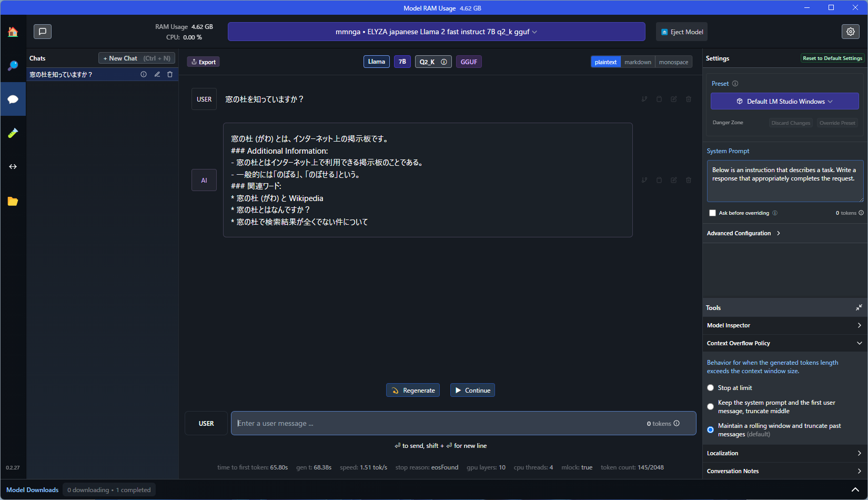Select the Chat view icon

tap(13, 99)
